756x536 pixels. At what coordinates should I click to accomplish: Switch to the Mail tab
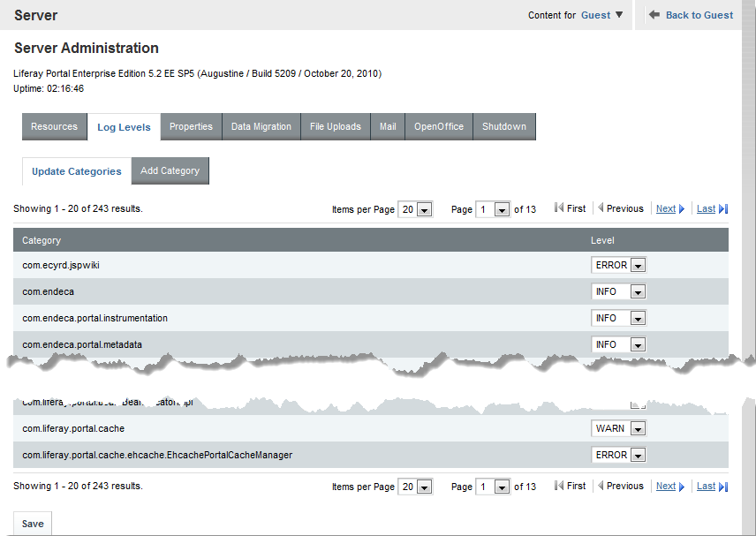[x=388, y=127]
